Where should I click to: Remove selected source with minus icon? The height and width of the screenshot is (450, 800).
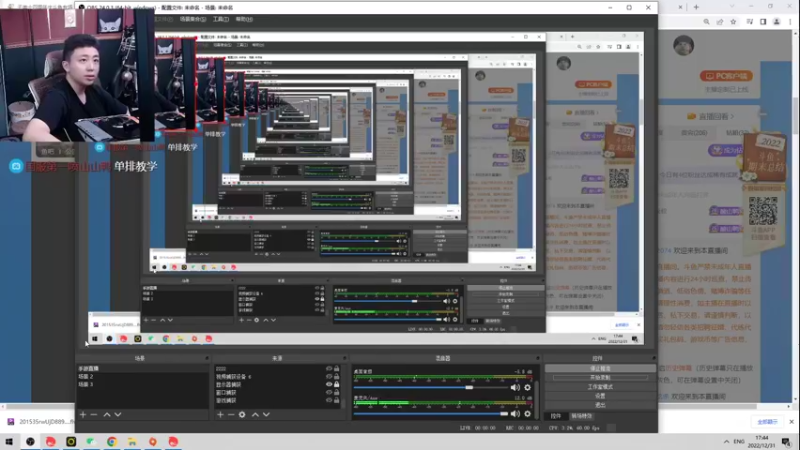[x=231, y=415]
